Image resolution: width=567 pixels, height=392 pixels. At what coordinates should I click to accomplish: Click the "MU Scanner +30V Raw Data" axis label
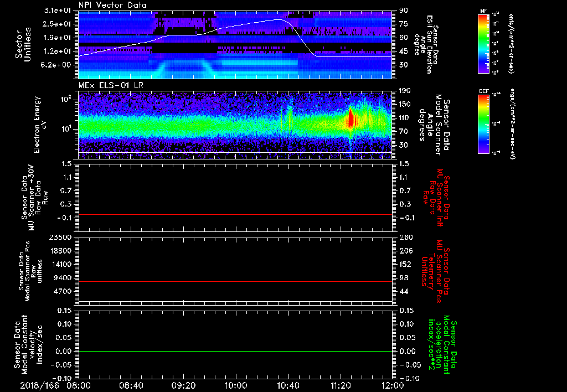pyautogui.click(x=35, y=198)
